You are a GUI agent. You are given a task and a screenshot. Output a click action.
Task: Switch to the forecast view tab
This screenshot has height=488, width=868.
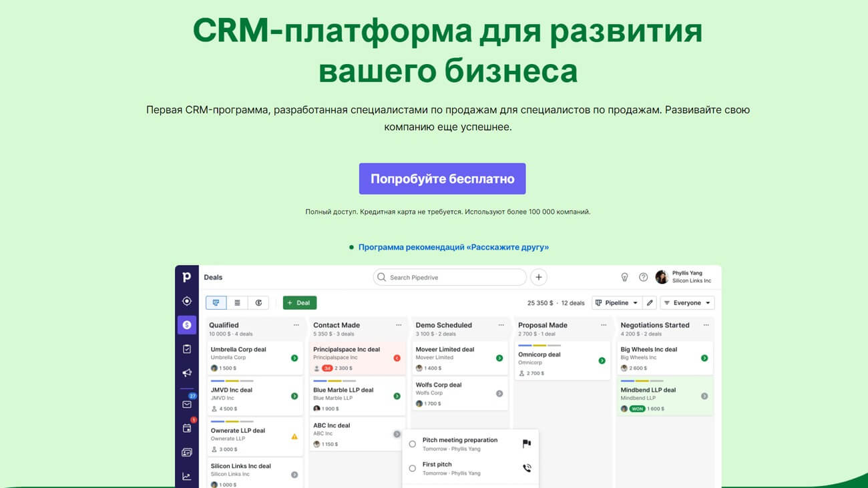[x=258, y=303]
